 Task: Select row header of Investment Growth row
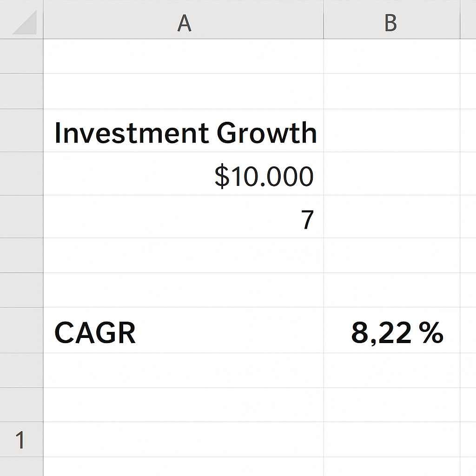click(x=21, y=131)
